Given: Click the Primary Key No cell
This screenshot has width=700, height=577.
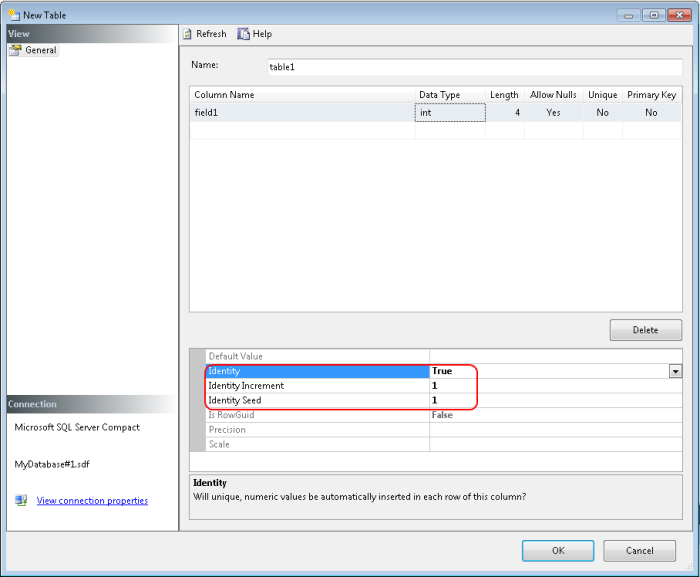Looking at the screenshot, I should coord(651,113).
